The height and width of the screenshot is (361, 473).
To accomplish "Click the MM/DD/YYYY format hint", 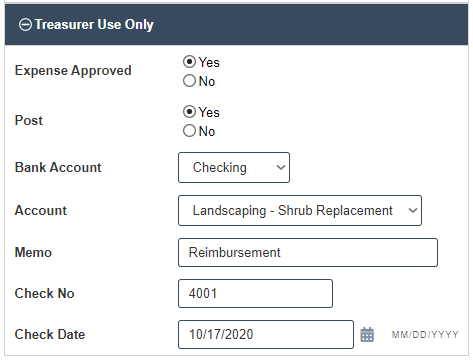I will click(425, 335).
